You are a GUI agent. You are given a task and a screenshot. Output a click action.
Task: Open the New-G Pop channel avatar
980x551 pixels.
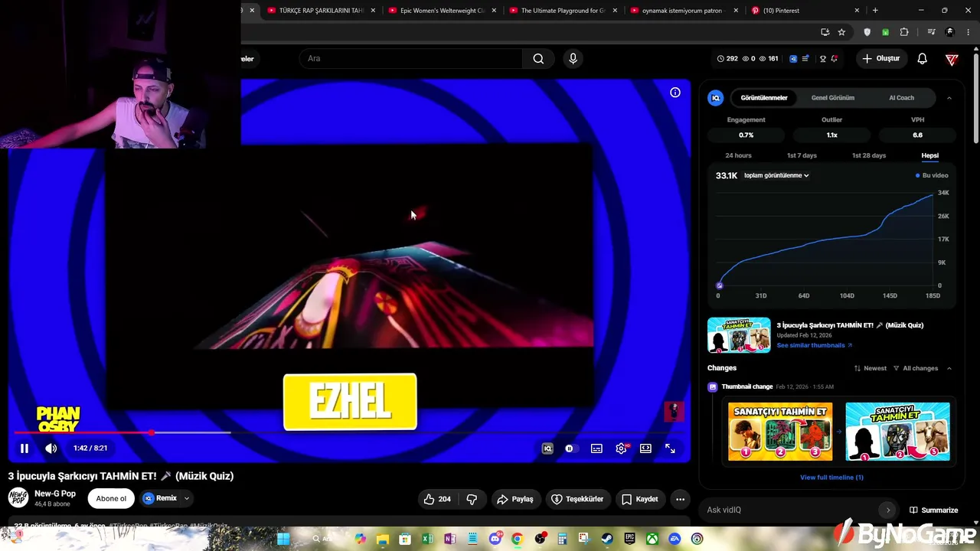[x=18, y=498]
